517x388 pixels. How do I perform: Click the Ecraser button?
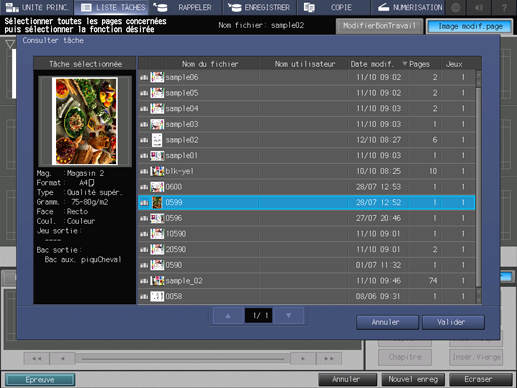(x=480, y=379)
